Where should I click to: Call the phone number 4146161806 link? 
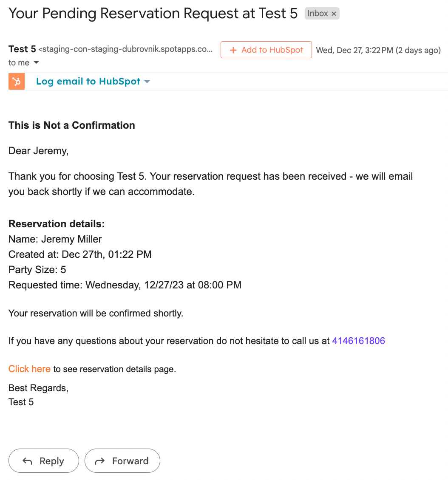[x=358, y=340]
